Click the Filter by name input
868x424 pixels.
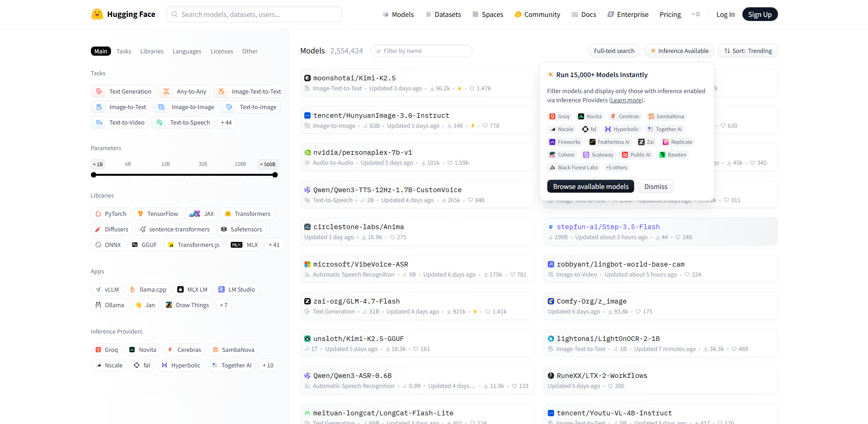tap(422, 51)
